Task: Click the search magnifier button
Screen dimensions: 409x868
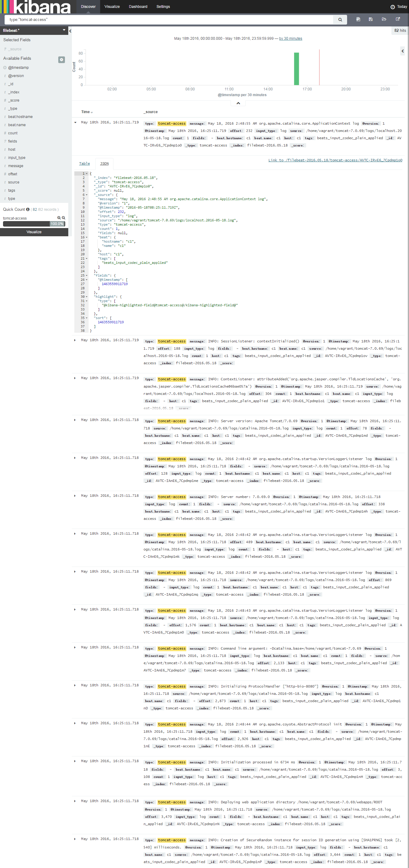Action: point(340,19)
